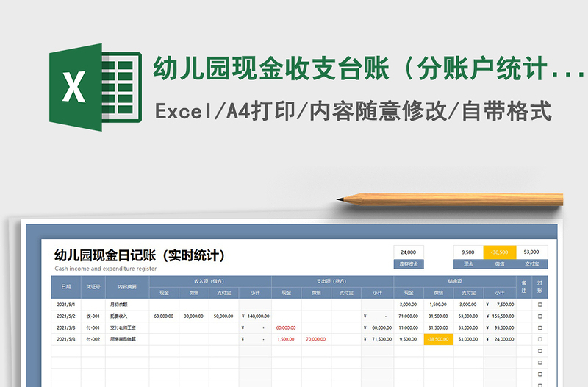Click the 支付宝 label under the summary
Image resolution: width=588 pixels, height=387 pixels.
click(531, 264)
